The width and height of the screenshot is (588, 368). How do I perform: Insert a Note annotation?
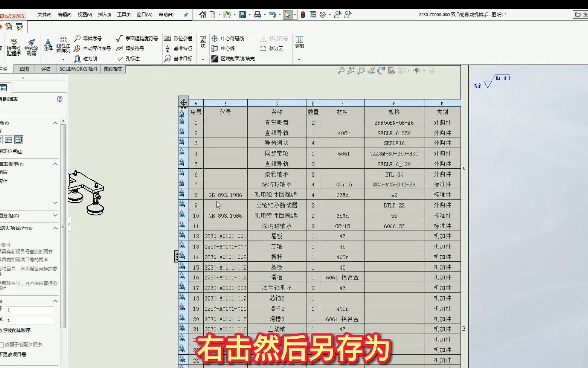click(x=48, y=45)
